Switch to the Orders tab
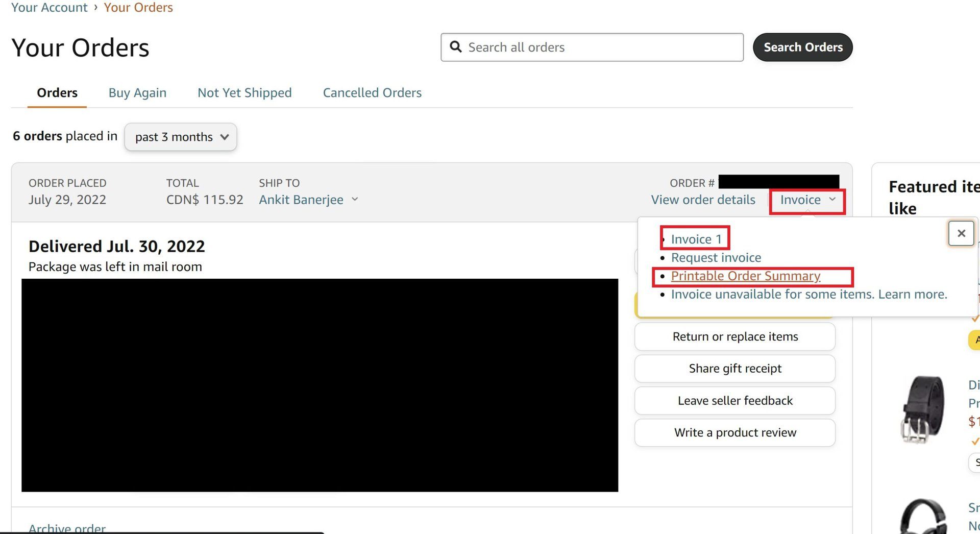 [57, 92]
